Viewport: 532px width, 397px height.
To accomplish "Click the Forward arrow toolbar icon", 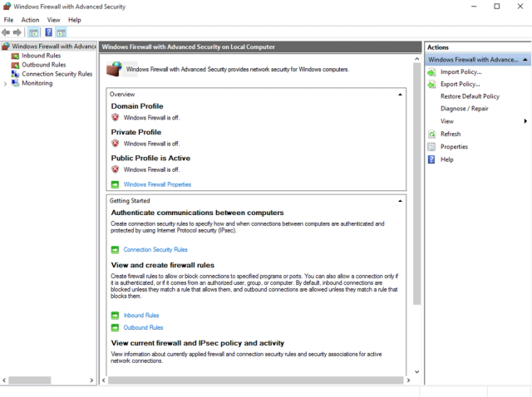I will [17, 32].
